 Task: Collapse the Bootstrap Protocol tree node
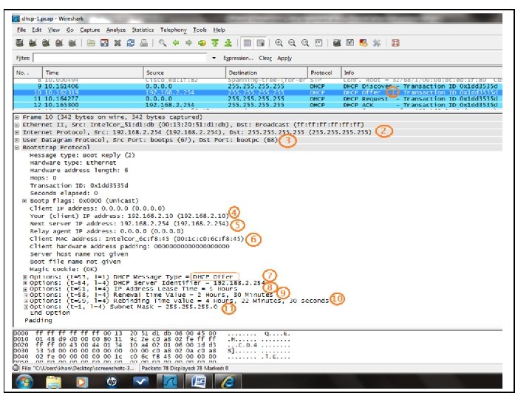17,147
